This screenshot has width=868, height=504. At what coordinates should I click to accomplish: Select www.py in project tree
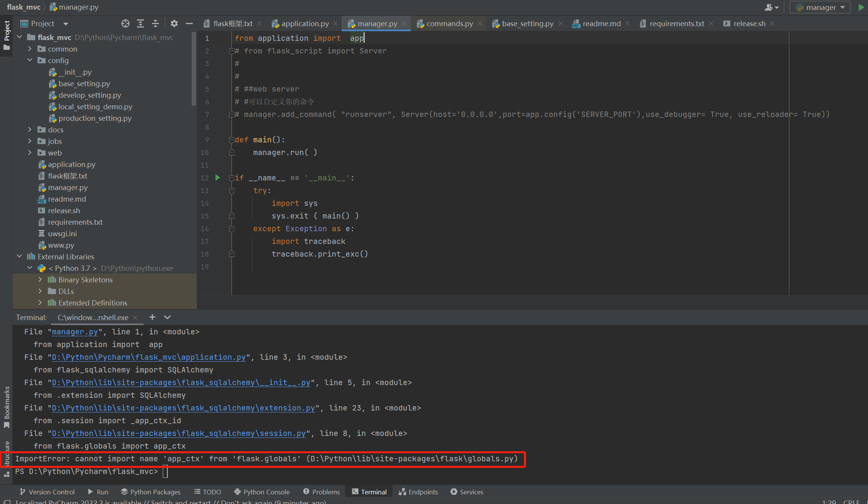pyautogui.click(x=61, y=245)
